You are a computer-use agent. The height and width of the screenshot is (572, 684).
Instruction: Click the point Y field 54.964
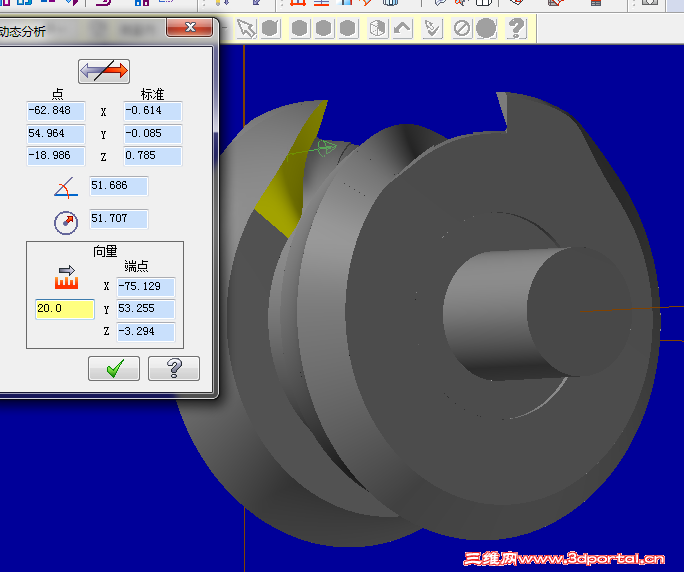coord(56,134)
